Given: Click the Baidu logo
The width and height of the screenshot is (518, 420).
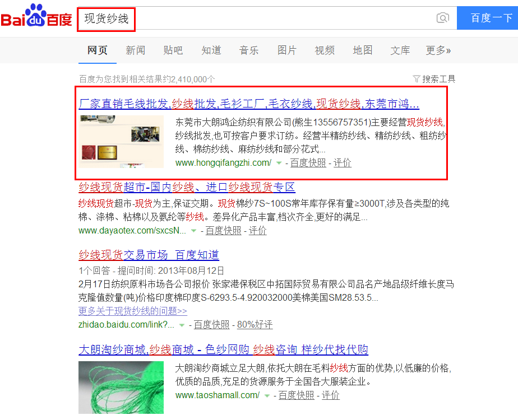Looking at the screenshot, I should point(36,16).
